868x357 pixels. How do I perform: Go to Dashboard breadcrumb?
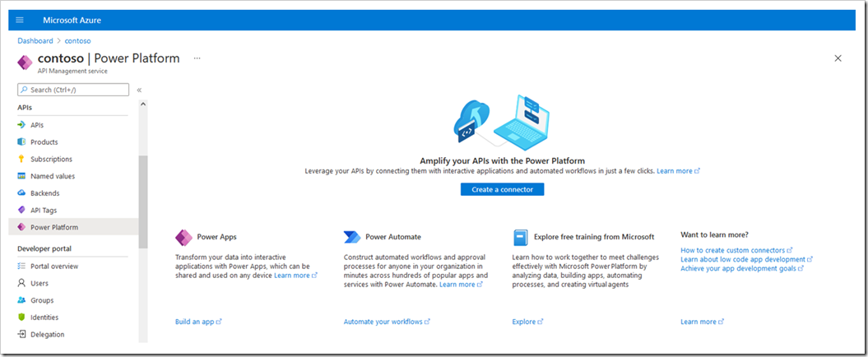(35, 41)
